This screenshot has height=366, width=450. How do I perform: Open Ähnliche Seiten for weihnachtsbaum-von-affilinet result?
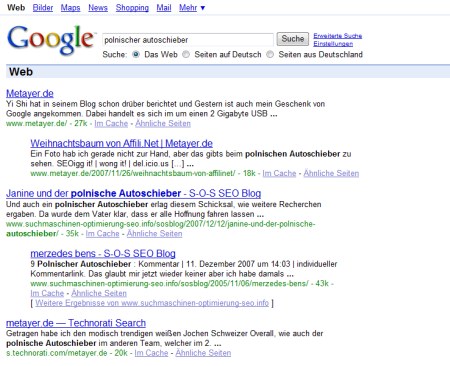tap(331, 174)
